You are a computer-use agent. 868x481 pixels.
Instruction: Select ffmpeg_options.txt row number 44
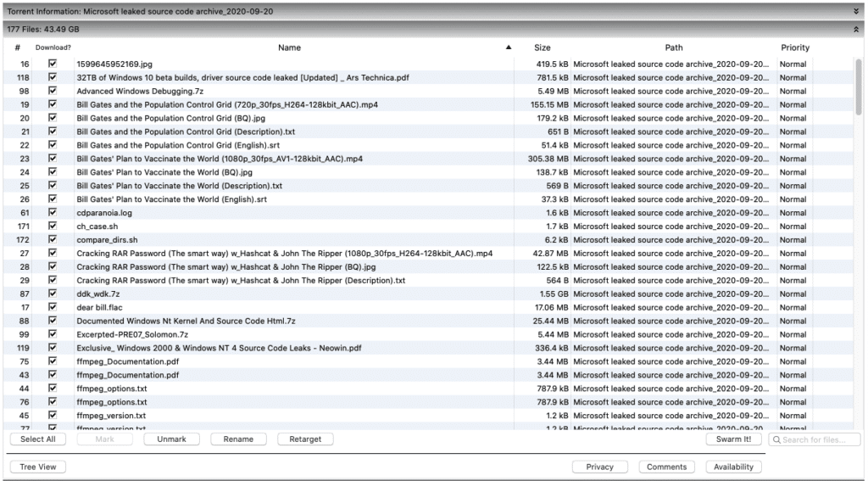[x=112, y=389]
